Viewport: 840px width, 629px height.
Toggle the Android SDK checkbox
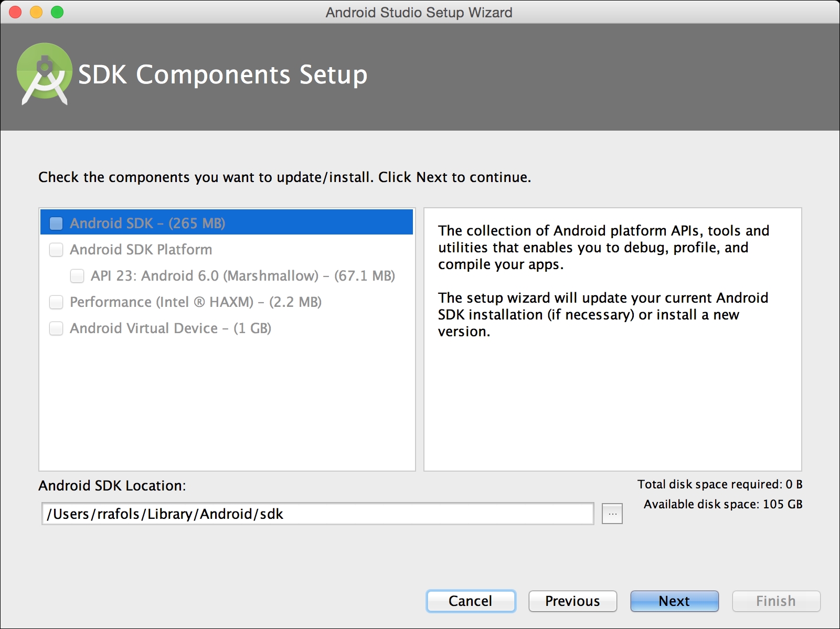click(x=56, y=223)
